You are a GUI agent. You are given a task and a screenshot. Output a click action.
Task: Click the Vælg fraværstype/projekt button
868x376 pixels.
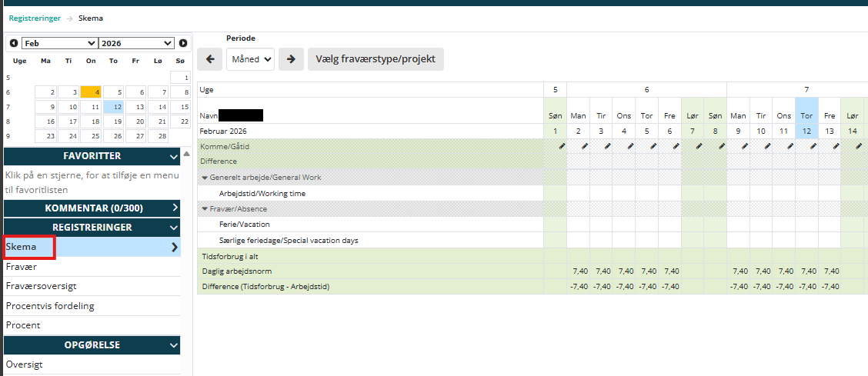click(376, 59)
